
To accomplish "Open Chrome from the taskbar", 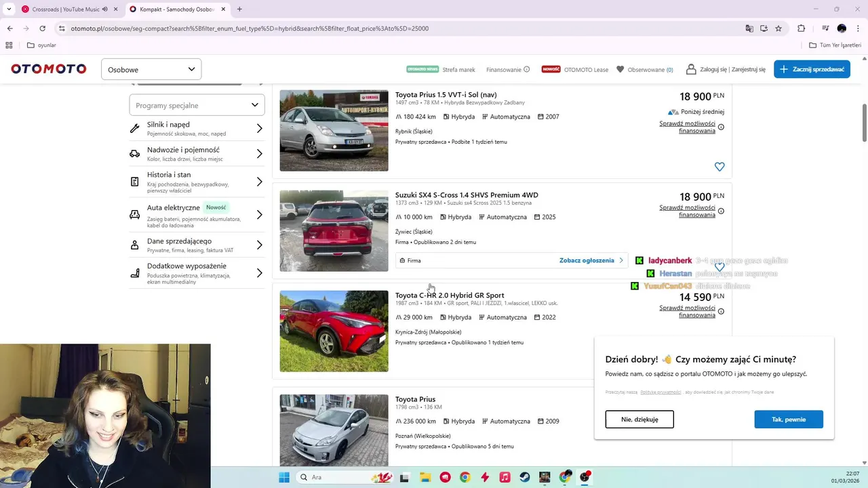I will (x=465, y=477).
